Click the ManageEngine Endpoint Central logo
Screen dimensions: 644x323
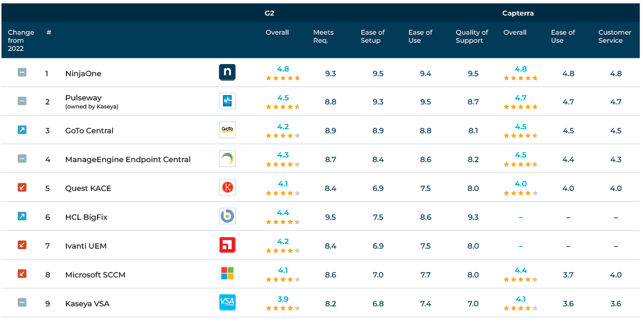(227, 159)
